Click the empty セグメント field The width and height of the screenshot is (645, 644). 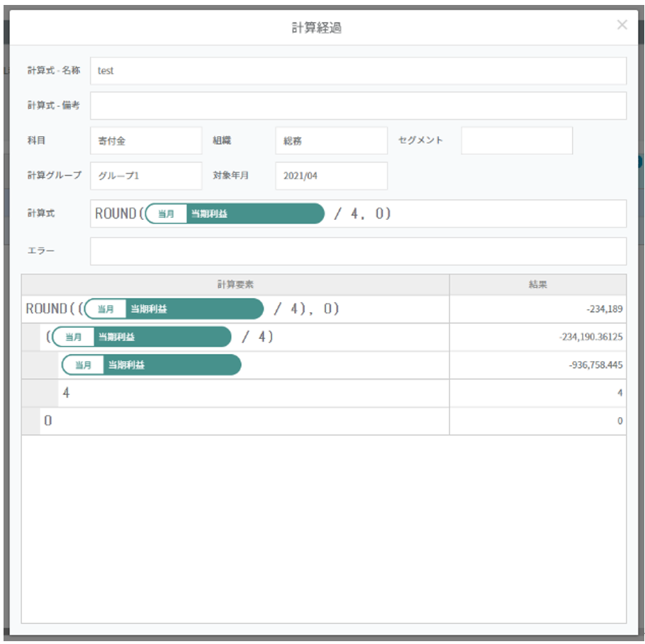(517, 140)
